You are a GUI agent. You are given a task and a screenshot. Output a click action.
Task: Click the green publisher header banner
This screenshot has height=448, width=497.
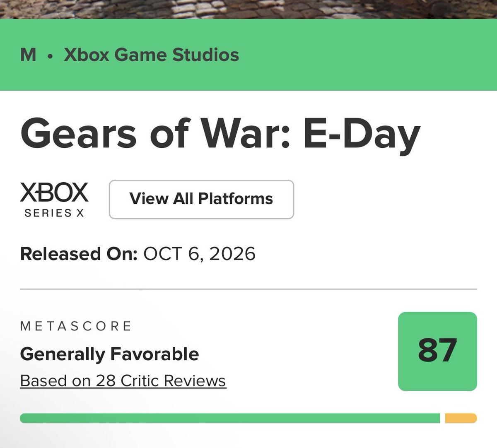(x=248, y=55)
